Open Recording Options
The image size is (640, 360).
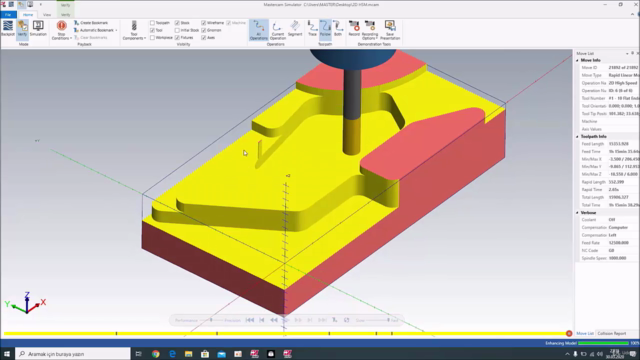pos(370,30)
